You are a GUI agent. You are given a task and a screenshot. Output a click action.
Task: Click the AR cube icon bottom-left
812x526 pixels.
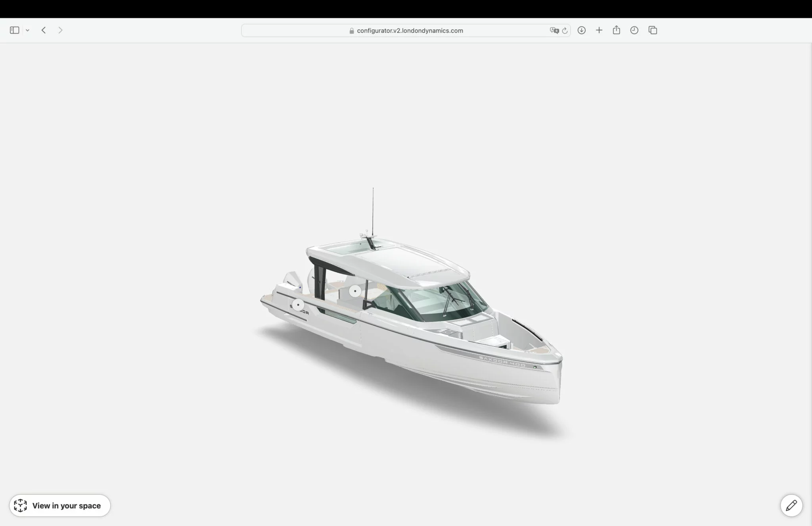tap(20, 505)
